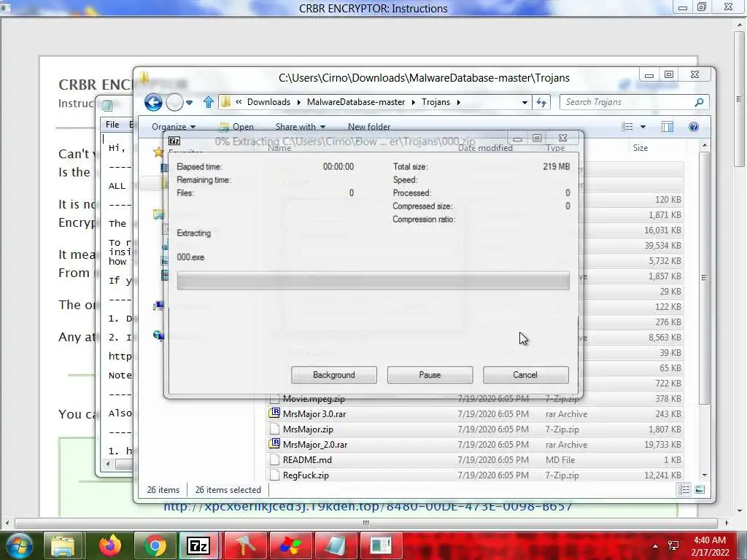Pause the 7-Zip extraction
747x560 pixels.
click(x=430, y=375)
